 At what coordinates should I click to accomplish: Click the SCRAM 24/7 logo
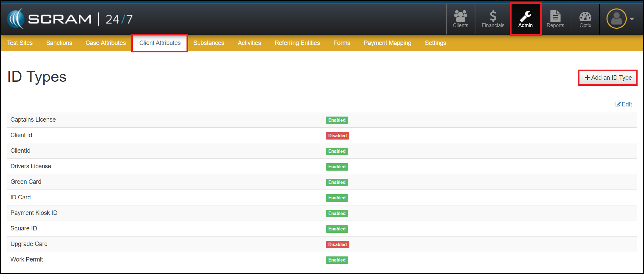[70, 19]
